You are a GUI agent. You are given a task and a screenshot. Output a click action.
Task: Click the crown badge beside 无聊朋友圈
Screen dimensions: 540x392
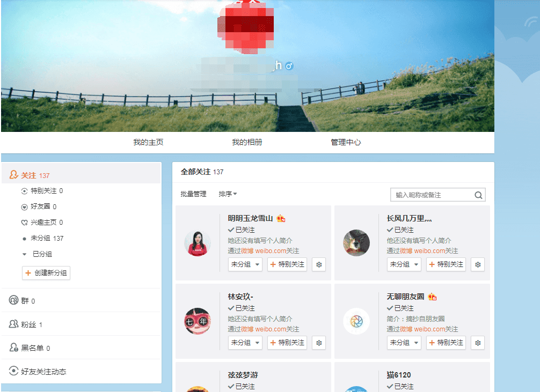[432, 297]
